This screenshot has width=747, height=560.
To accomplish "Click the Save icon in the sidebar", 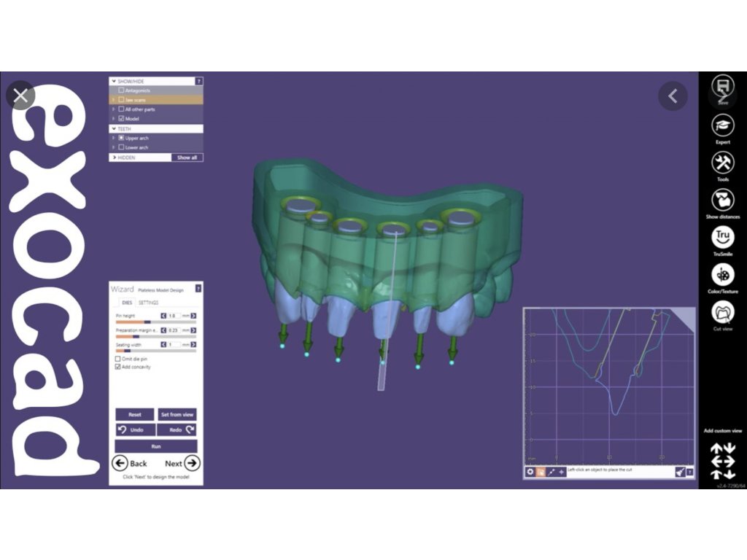I will [723, 86].
